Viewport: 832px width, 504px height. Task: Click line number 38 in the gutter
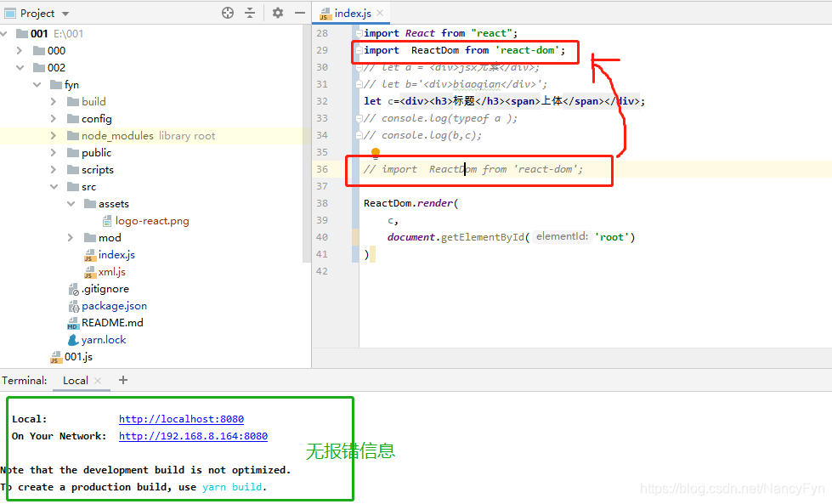[322, 203]
